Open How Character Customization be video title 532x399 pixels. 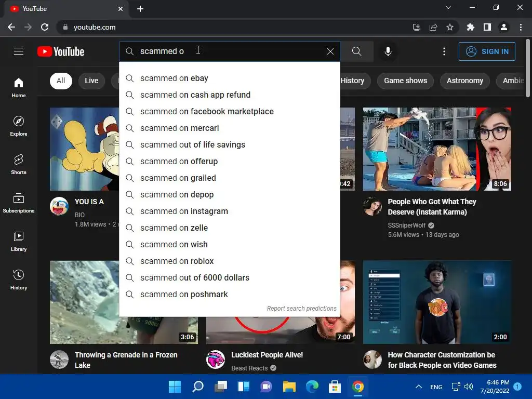(x=442, y=360)
